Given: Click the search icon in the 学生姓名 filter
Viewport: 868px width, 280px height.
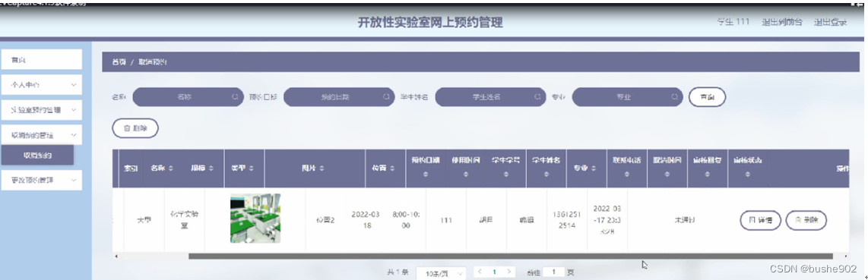Looking at the screenshot, I should (x=537, y=96).
